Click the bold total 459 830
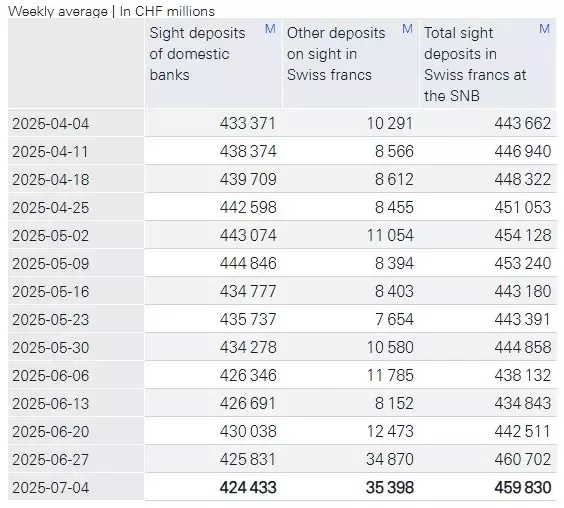This screenshot has height=508, width=564. pos(523,488)
